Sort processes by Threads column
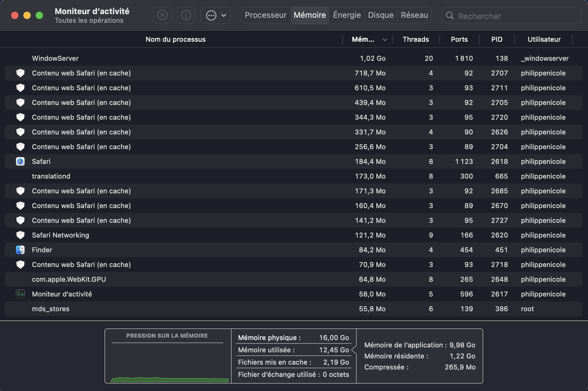Viewport: 588px width, 391px height. (416, 39)
